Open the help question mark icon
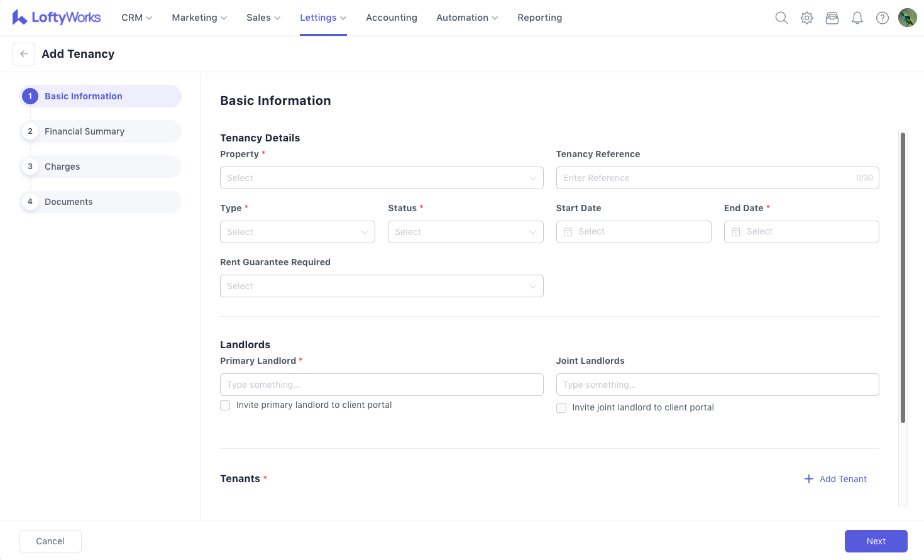Screen dimensions: 924x560 (x=882, y=18)
